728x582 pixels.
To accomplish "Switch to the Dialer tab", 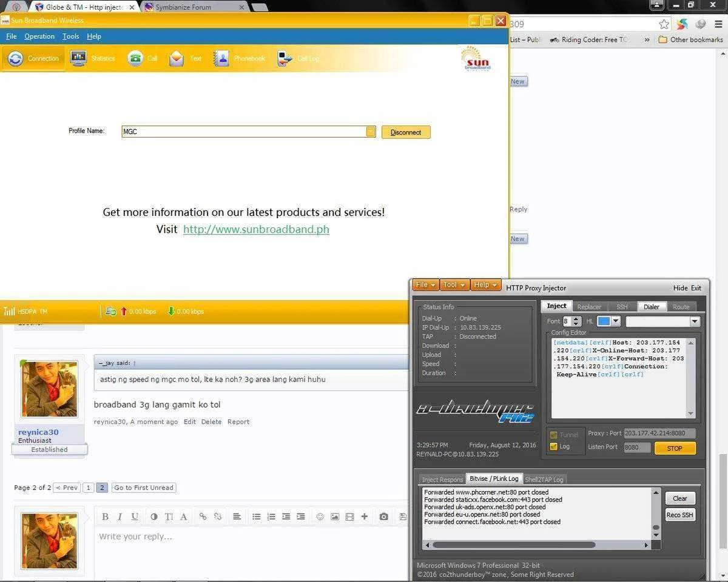I will pos(652,307).
